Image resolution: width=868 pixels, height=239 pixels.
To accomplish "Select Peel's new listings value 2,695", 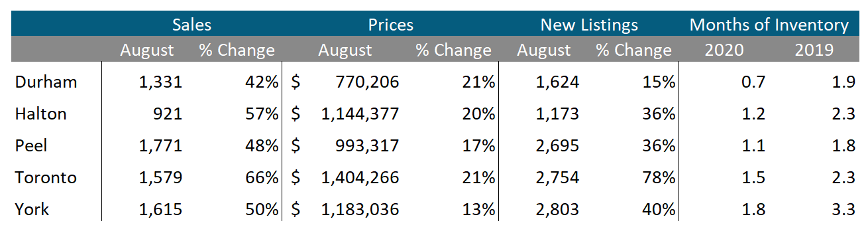I will 558,145.
